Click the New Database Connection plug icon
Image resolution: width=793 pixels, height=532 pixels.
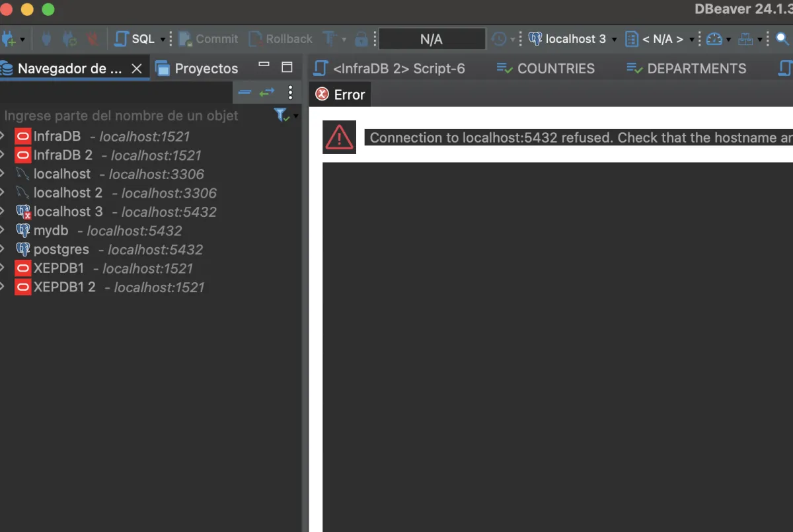9,39
